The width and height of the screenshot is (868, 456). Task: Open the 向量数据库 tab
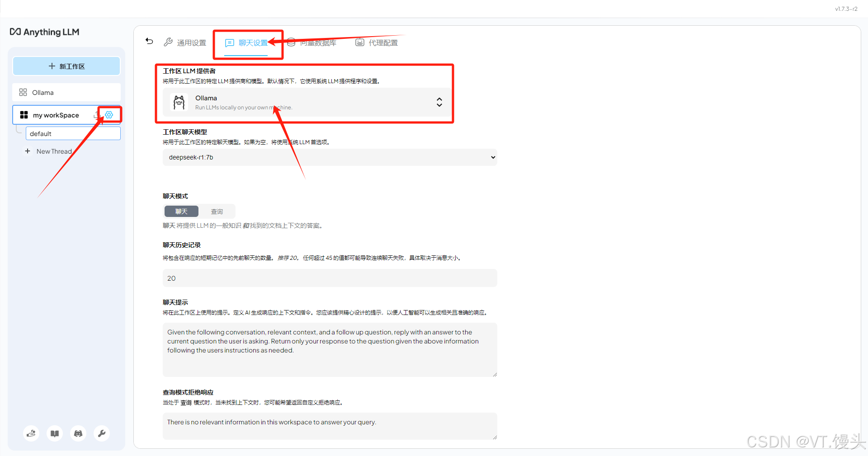[311, 42]
